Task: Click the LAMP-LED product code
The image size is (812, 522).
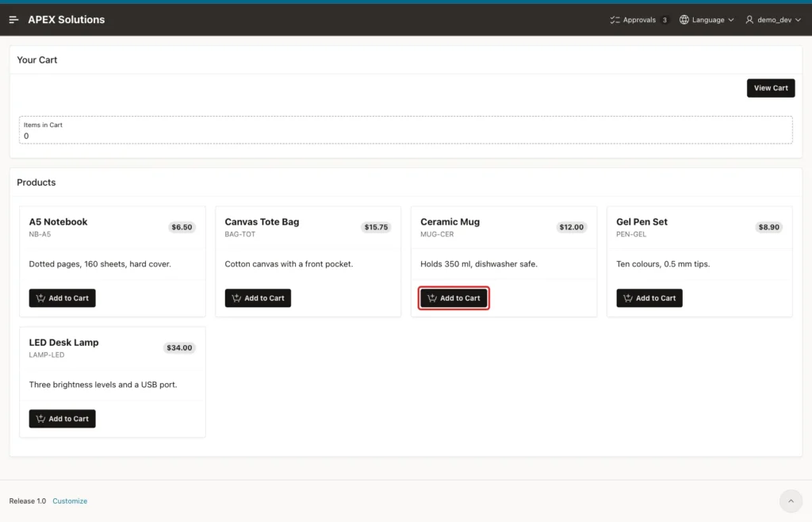Action: pyautogui.click(x=47, y=355)
